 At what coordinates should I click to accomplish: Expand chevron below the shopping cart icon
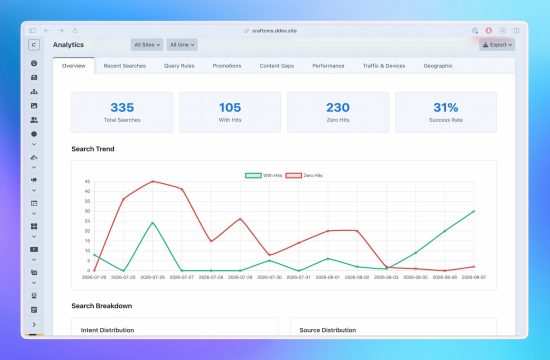tap(34, 283)
